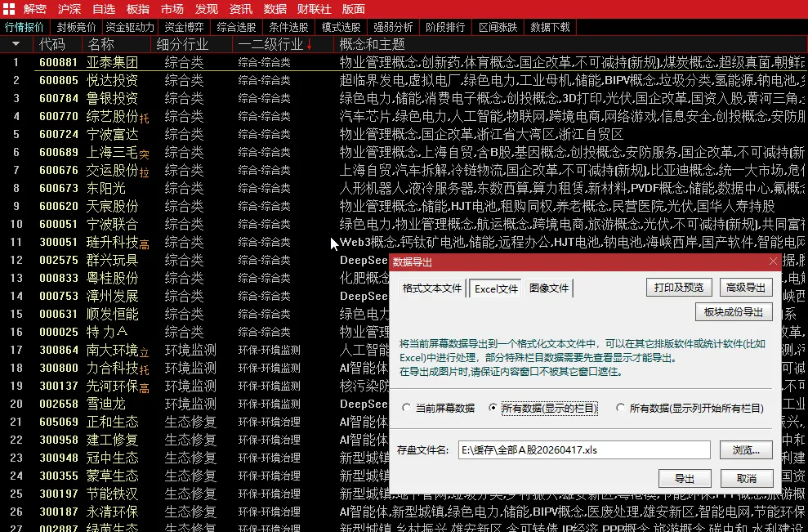Open the 版面 menu

[354, 9]
